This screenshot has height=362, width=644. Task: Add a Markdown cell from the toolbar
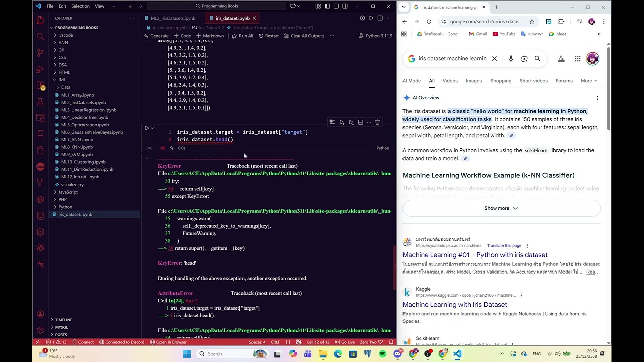pyautogui.click(x=210, y=36)
